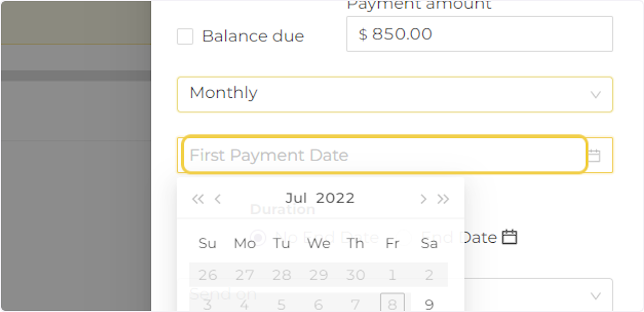Edit the Payment amount field
644x312 pixels.
click(479, 34)
